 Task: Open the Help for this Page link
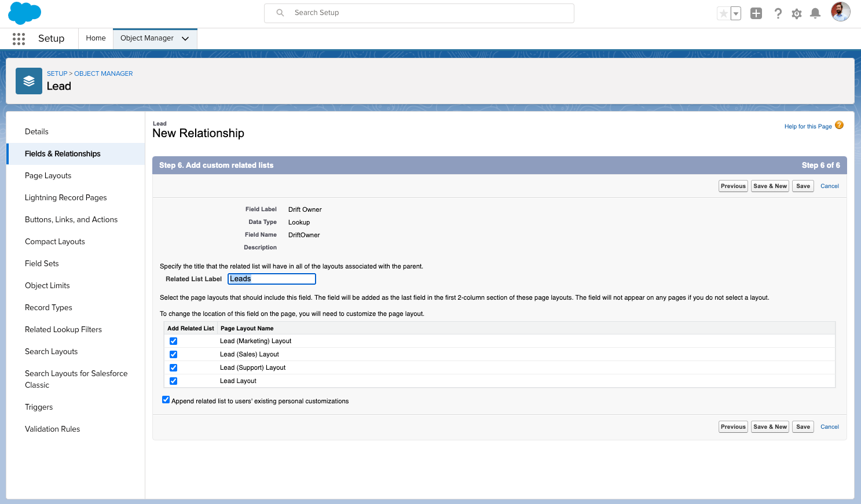click(808, 127)
